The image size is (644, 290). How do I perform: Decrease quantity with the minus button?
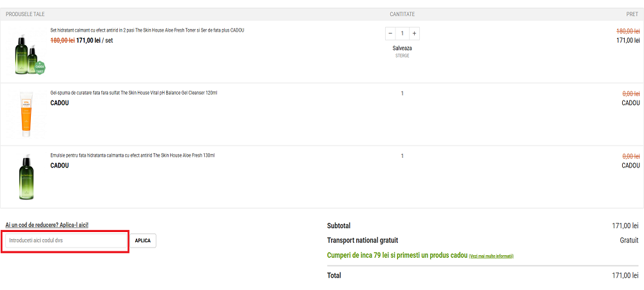click(x=390, y=34)
